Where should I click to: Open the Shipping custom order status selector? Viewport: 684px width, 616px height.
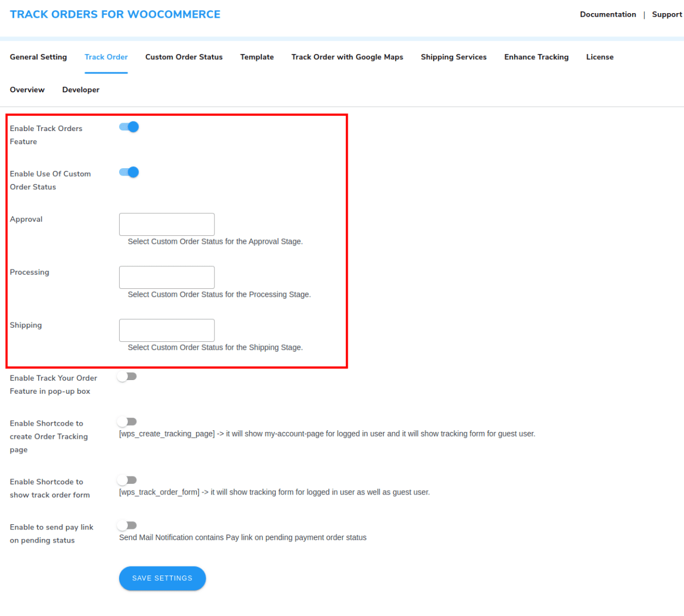[x=166, y=331]
